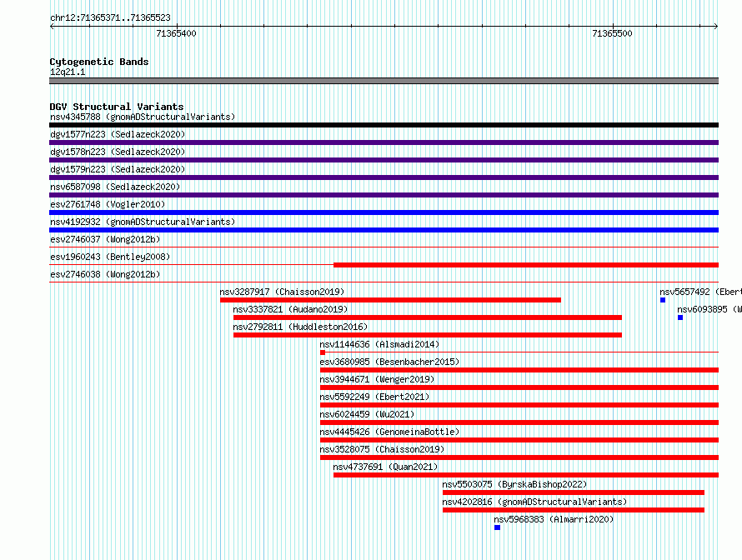Viewport: 742px width, 560px height.
Task: Click nsv6587098 (Sedlazeck2020) label
Action: point(115,187)
